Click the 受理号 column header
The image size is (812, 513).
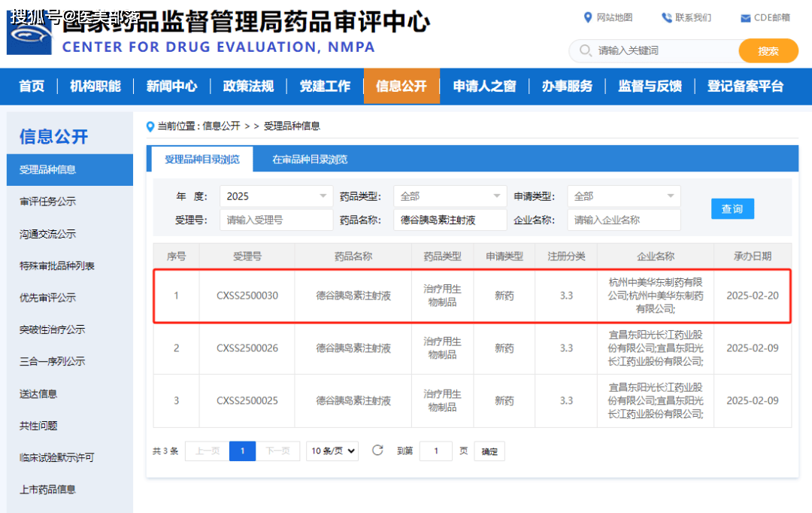pos(247,256)
